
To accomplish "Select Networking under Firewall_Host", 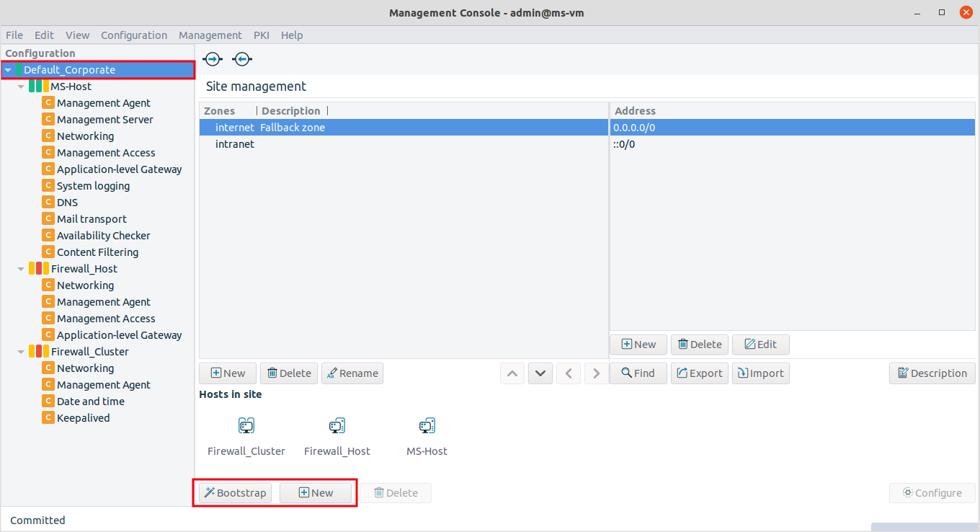I will 85,285.
